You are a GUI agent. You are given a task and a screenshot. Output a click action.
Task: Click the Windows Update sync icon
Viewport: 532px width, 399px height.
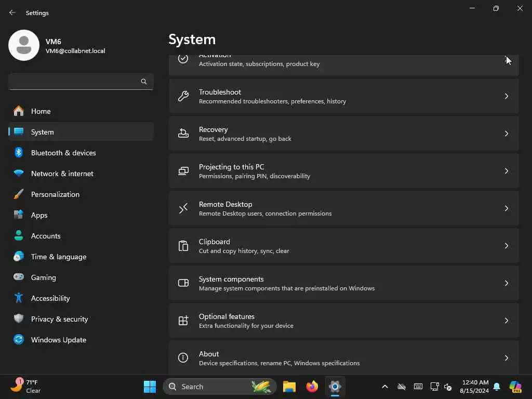[x=19, y=339]
